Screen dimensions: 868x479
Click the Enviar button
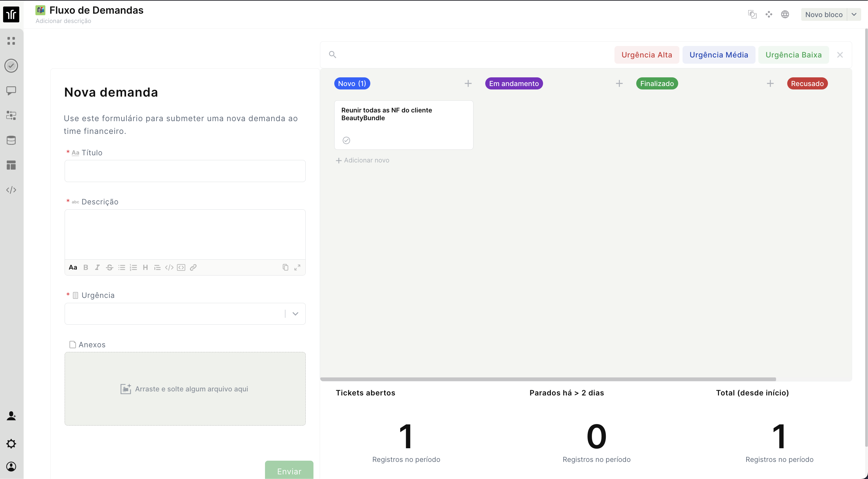(x=289, y=471)
